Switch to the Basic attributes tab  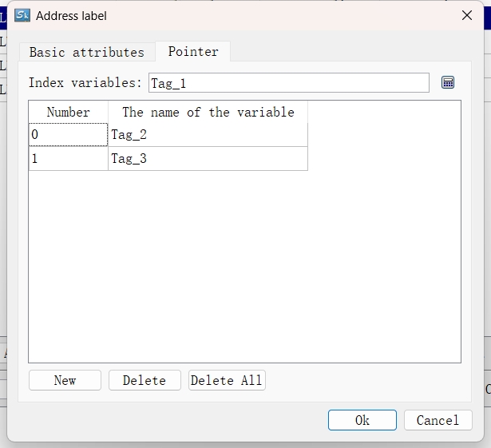pyautogui.click(x=86, y=52)
